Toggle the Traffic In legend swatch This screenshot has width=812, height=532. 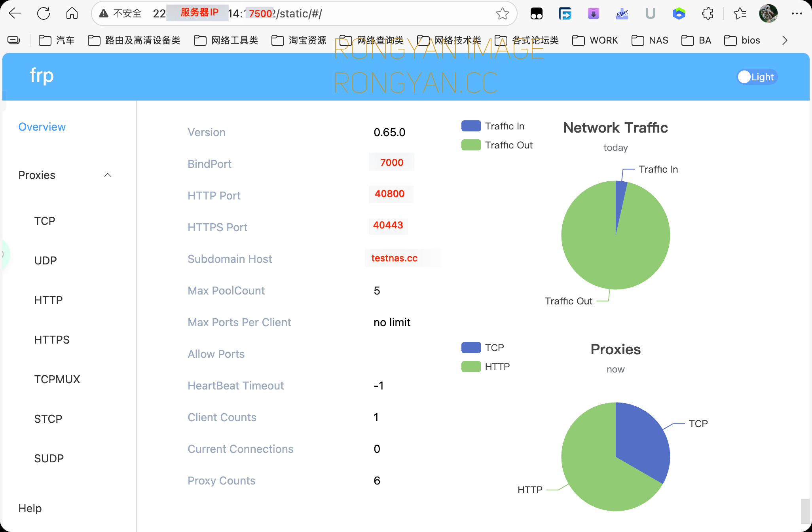(471, 126)
